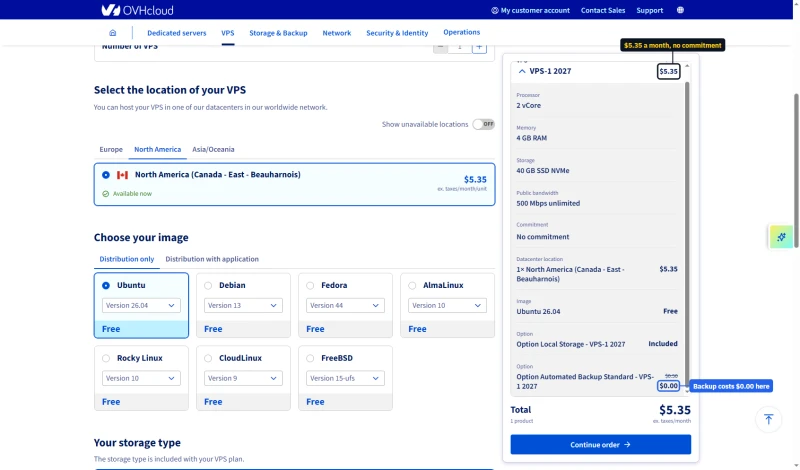Image resolution: width=800 pixels, height=470 pixels.
Task: Open Dedicated servers menu
Action: click(x=177, y=33)
